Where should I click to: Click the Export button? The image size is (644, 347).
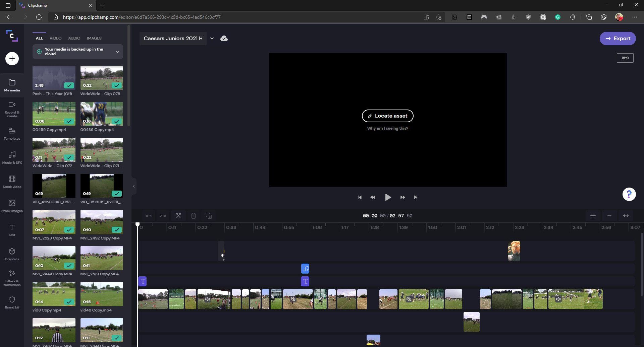(x=618, y=38)
